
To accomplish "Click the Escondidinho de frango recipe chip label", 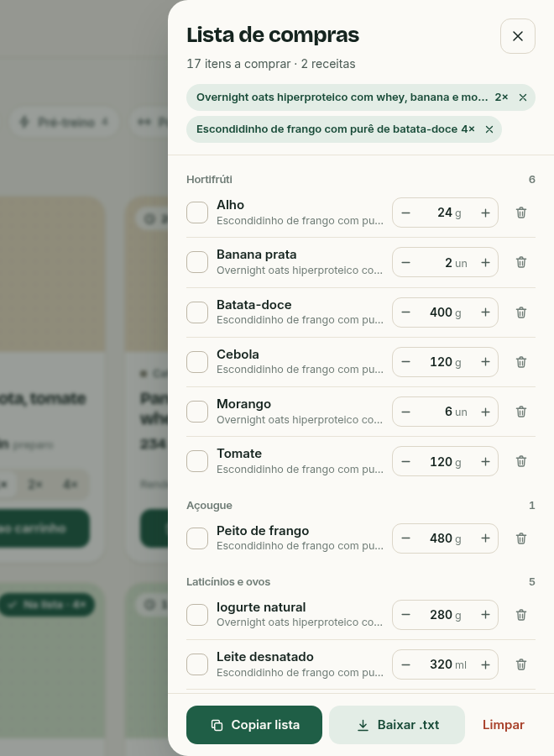I will (327, 129).
